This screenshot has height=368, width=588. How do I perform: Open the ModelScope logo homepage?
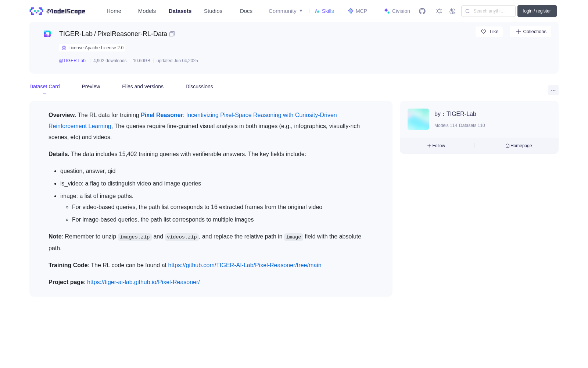58,11
